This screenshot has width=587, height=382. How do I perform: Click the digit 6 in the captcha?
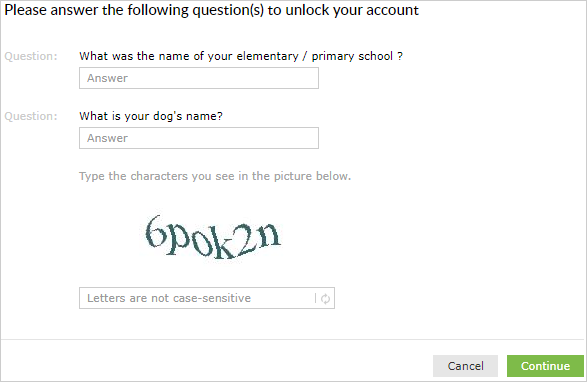coord(154,232)
